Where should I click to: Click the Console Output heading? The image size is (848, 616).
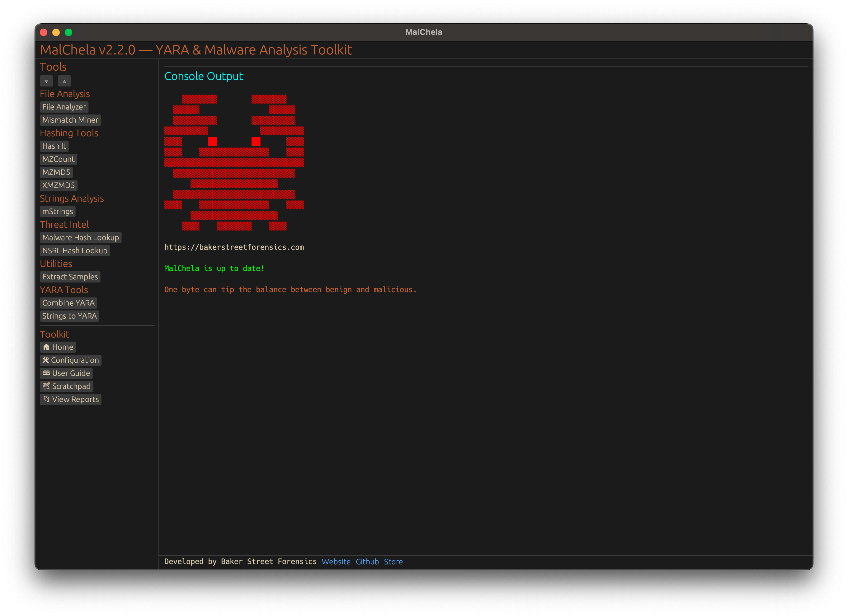tap(204, 76)
